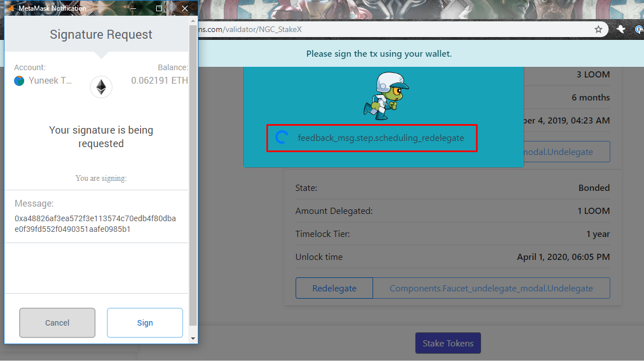This screenshot has height=361, width=644.
Task: Click the Stake Tokens button
Action: (x=448, y=344)
